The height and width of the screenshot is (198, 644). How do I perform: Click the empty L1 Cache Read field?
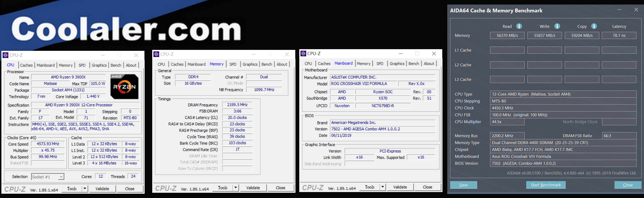pos(507,50)
